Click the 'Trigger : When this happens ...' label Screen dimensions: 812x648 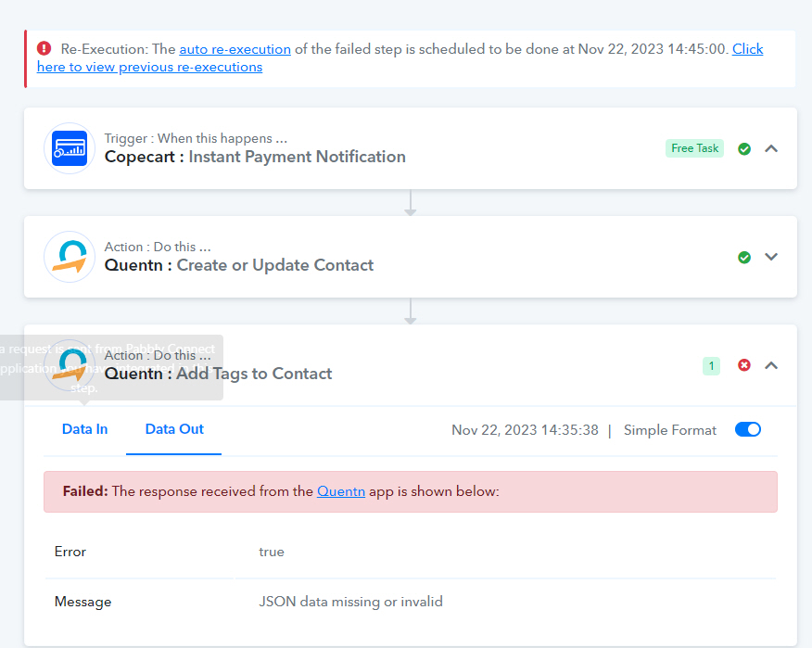(196, 138)
